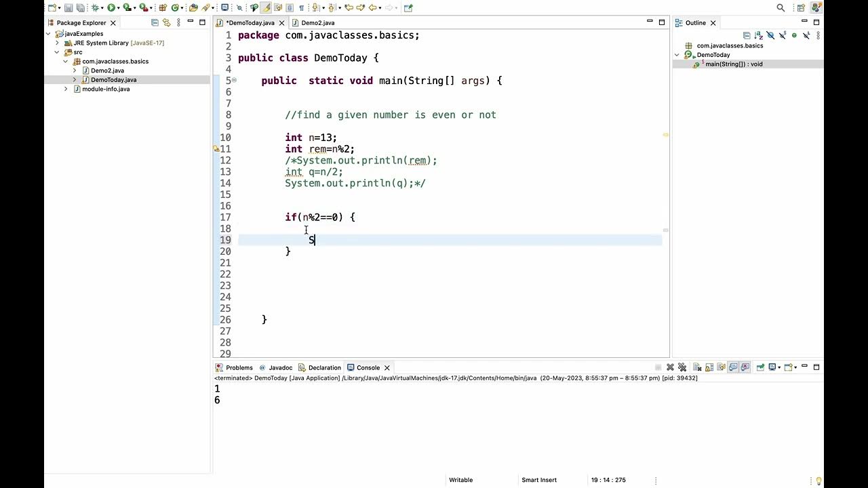The image size is (868, 488).
Task: Toggle Hide Local Types in Outline
Action: point(806,35)
